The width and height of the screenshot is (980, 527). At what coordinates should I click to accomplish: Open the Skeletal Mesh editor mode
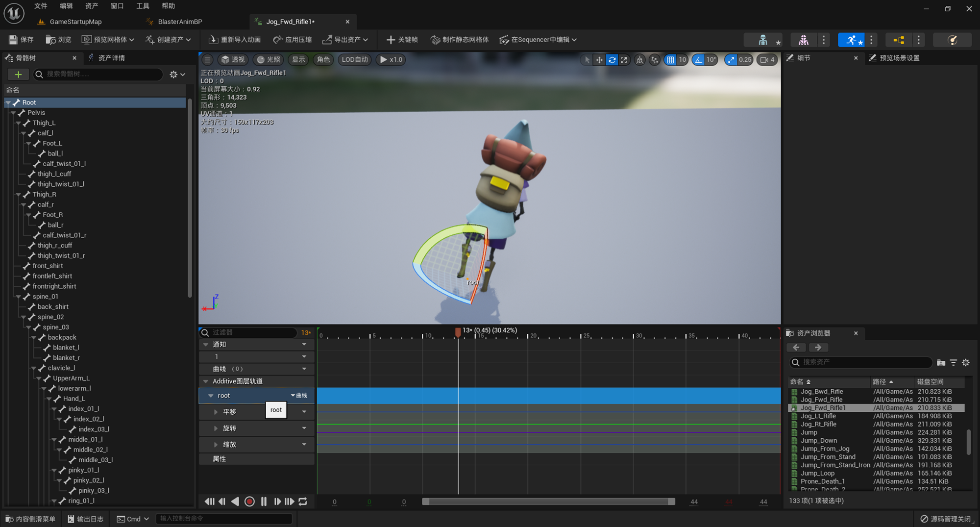tap(803, 40)
